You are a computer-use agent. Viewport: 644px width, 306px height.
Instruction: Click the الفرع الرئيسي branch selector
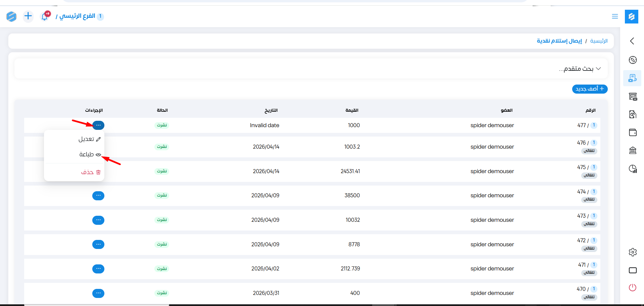[x=78, y=16]
